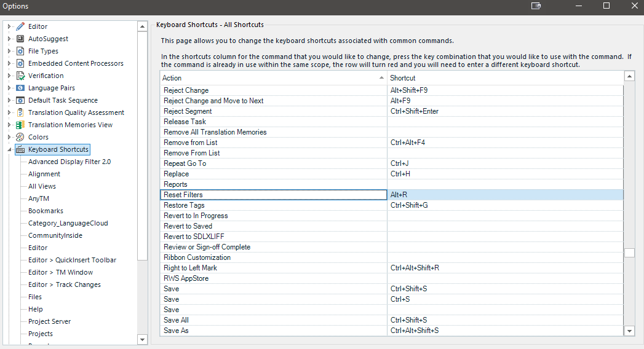The height and width of the screenshot is (349, 644).
Task: Select Editor > QuickInsert Toolbar category
Action: pyautogui.click(x=72, y=260)
